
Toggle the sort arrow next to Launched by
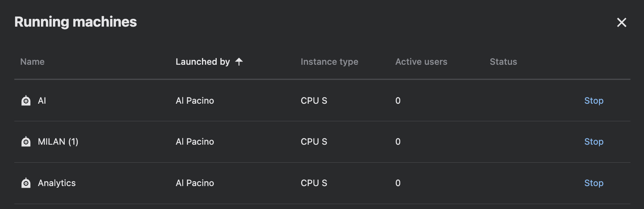pyautogui.click(x=239, y=61)
